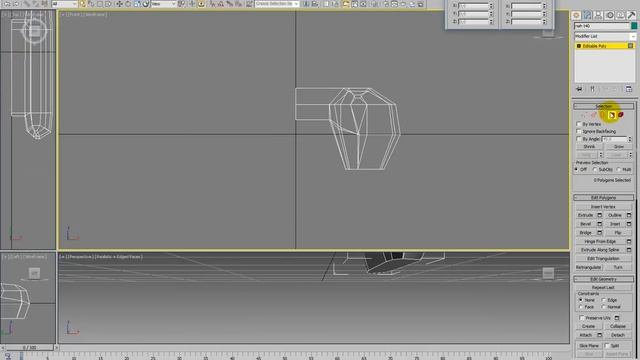Toggle Show End Result icon
This screenshot has height=360, width=640.
(x=592, y=89)
